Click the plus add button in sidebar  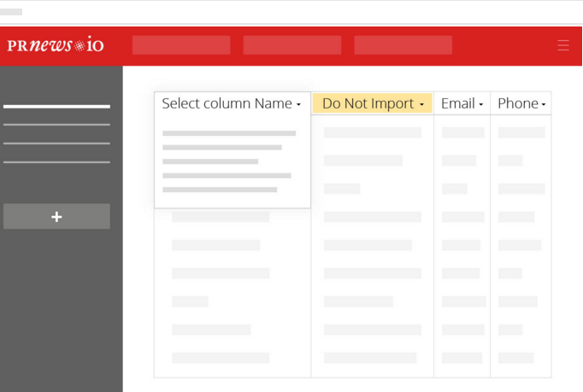[x=56, y=216]
